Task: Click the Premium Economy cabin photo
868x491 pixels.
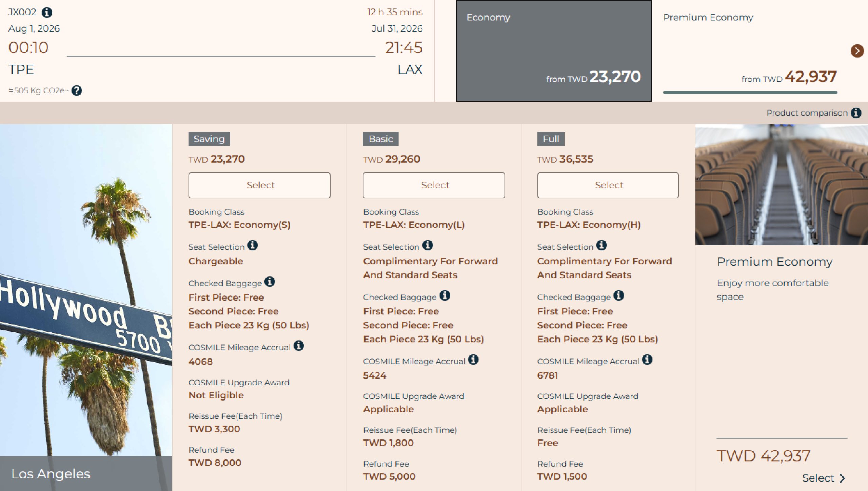Action: click(781, 185)
